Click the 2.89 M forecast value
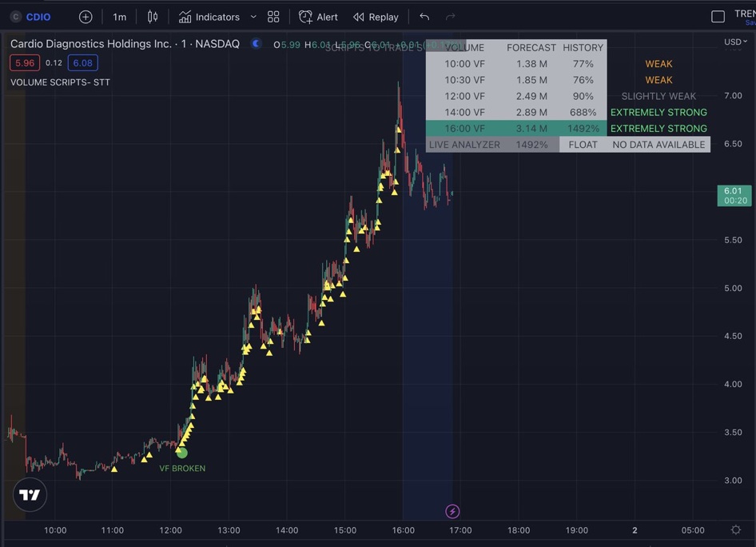 (x=531, y=113)
